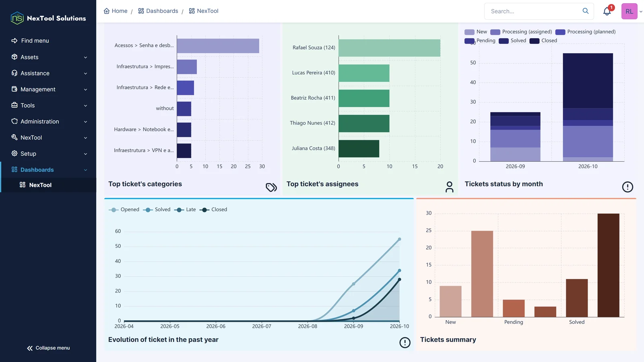Screen dimensions: 644x362
Task: Toggle the Closed series in line chart legend
Action: (x=213, y=210)
